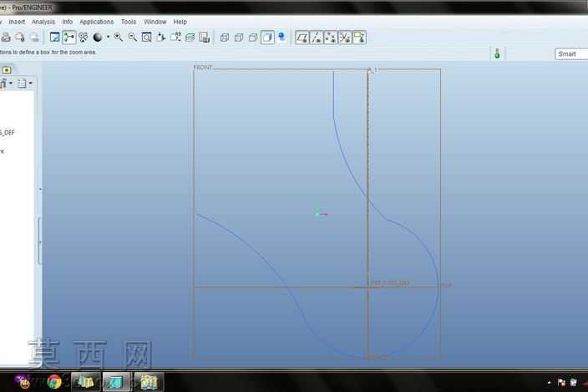Screen dimensions: 588x392
Task: Toggle coordinate systems display
Action: coord(345,38)
